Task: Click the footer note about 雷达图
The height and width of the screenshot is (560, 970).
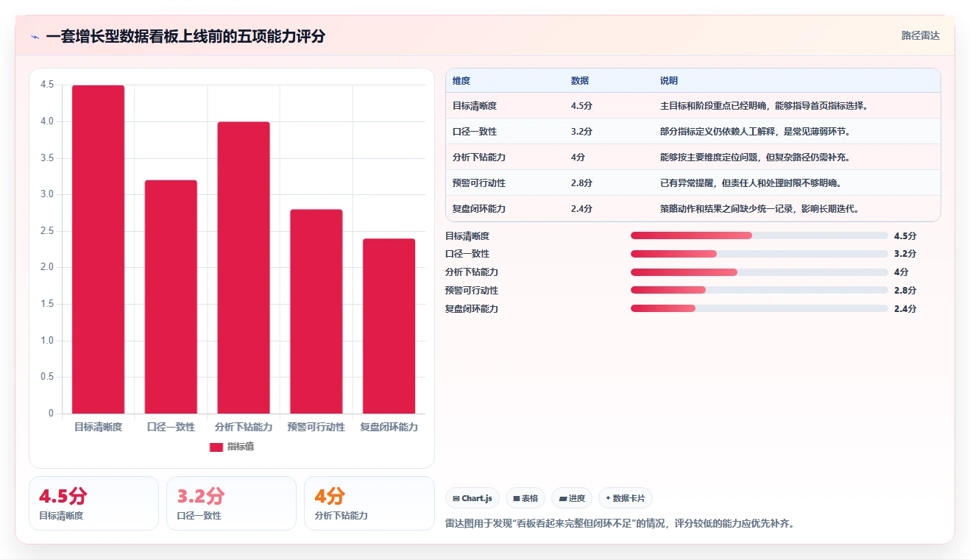Action: (620, 524)
